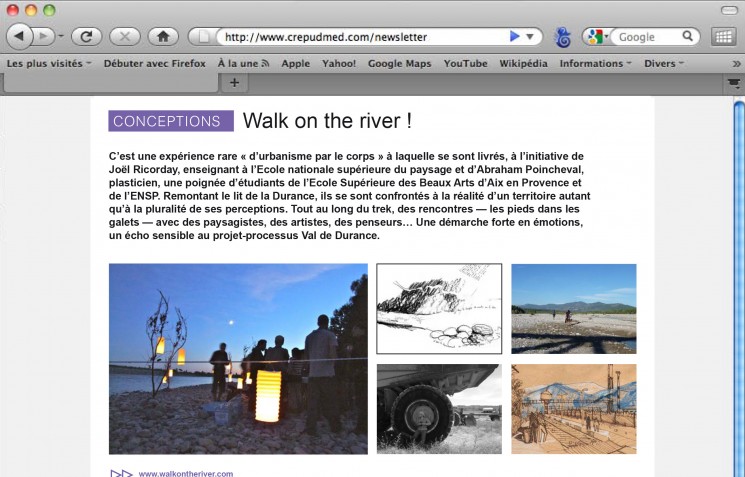Focus the URL field showing crepudmed.com/newsletter
Screen dimensions: 745x477
point(361,37)
